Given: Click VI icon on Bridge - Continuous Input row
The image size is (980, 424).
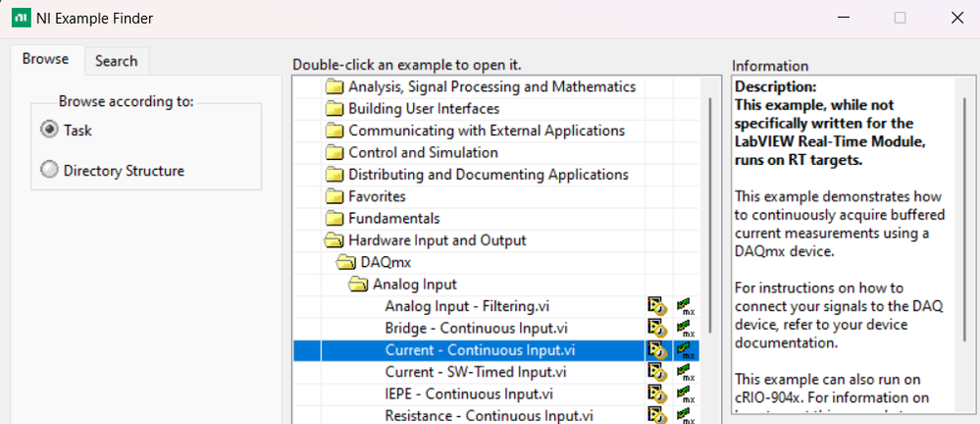Looking at the screenshot, I should click(655, 329).
